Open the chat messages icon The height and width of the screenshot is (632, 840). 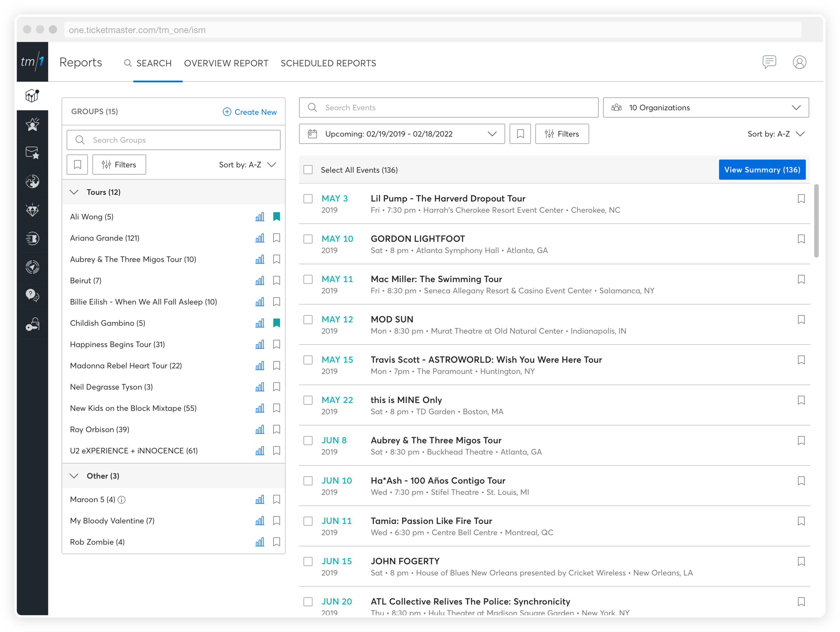tap(769, 62)
